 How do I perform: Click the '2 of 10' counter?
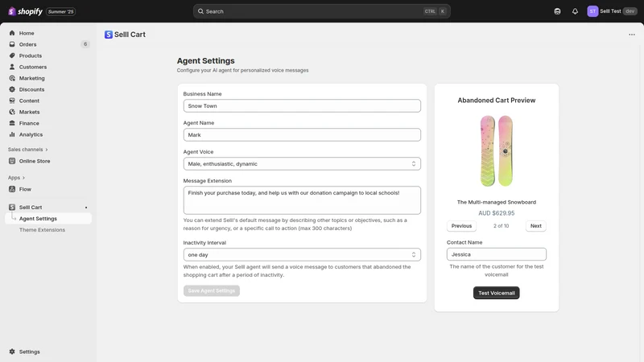tap(501, 226)
